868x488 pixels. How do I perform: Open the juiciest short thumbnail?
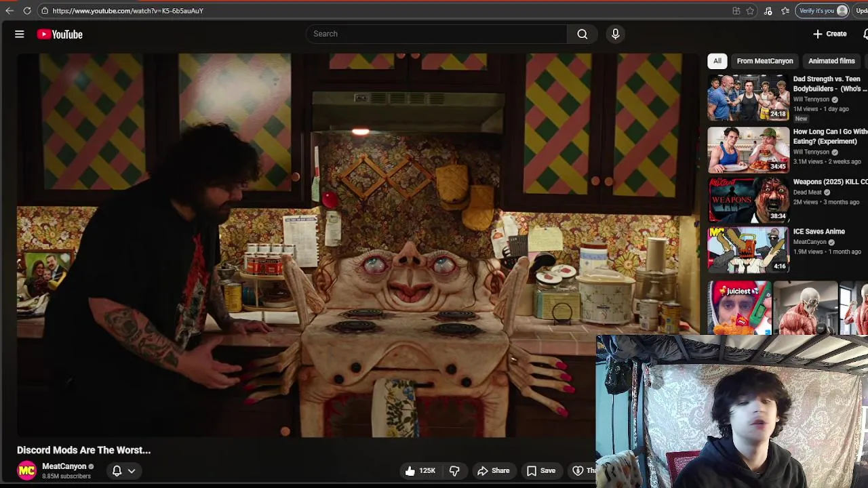click(x=739, y=308)
